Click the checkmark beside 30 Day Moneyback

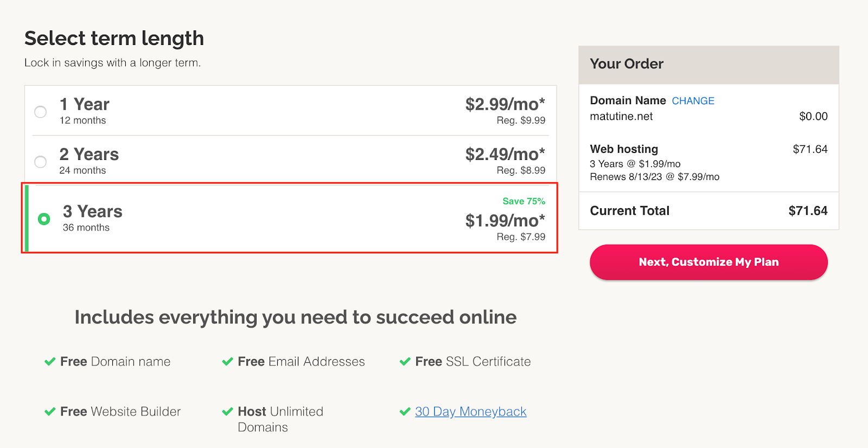405,412
